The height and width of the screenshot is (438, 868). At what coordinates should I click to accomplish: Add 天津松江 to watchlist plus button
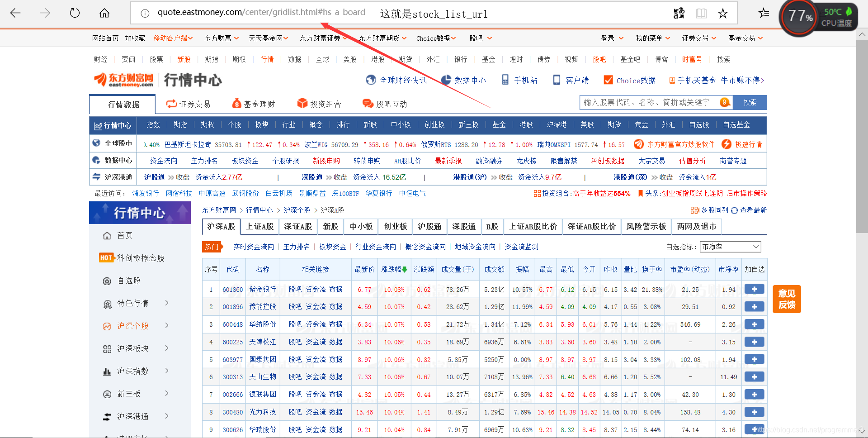[754, 342]
